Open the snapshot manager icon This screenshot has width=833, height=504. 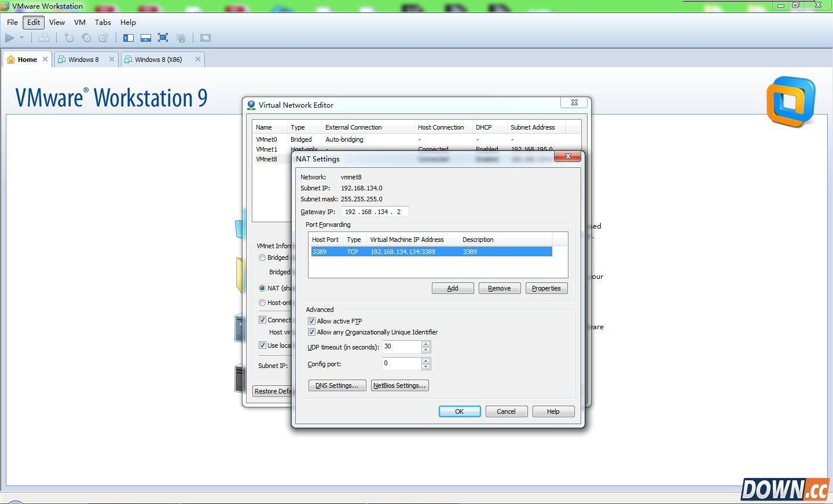pyautogui.click(x=104, y=38)
